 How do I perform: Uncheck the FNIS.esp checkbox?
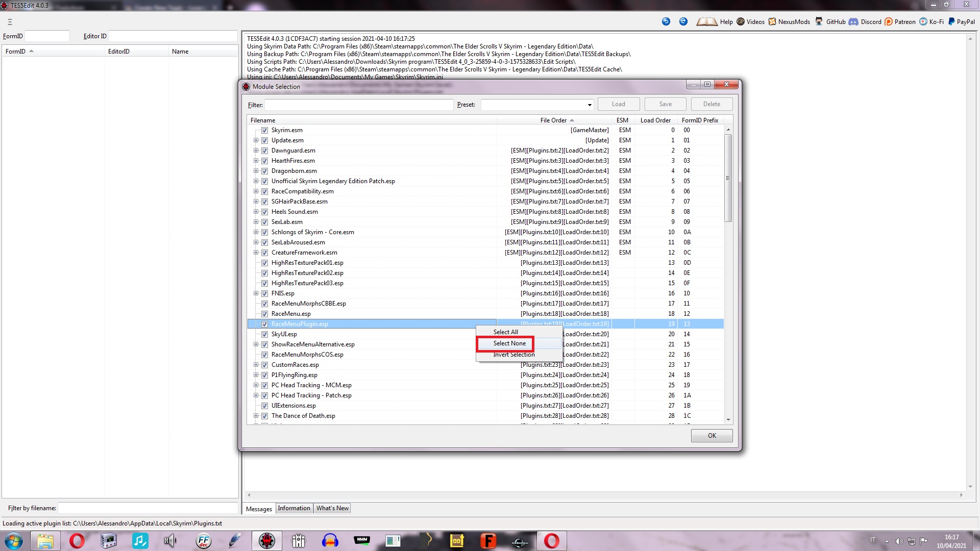(x=264, y=293)
